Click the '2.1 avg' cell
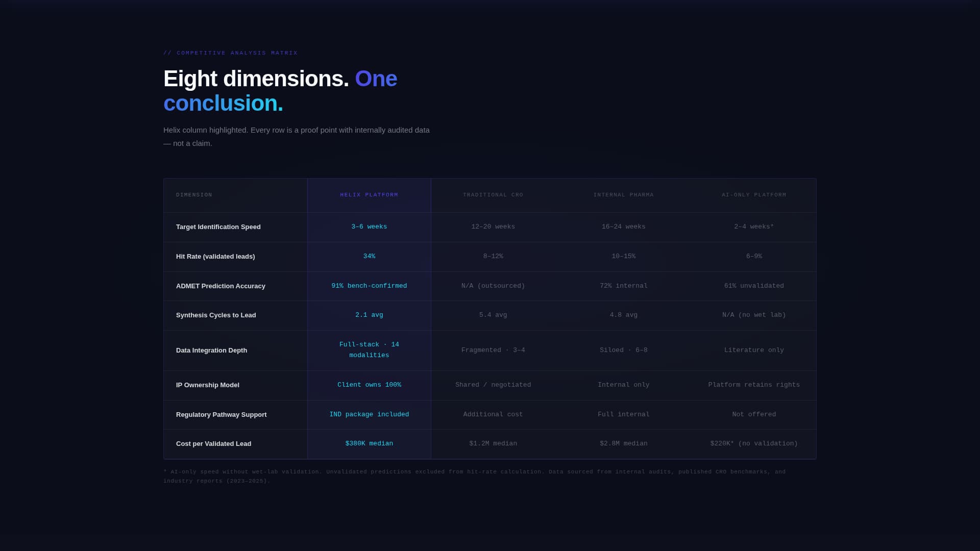Screen dimensions: 980x551 [x=369, y=315]
